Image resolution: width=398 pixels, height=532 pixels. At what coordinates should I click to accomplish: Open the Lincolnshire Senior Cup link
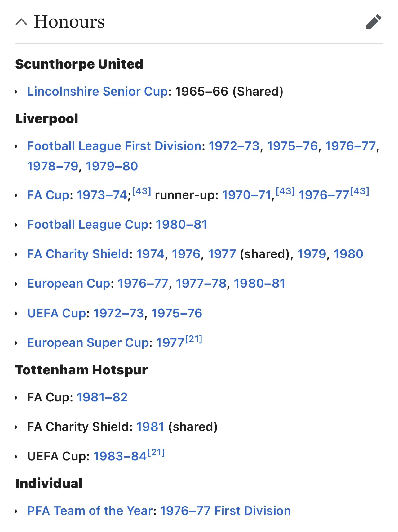(98, 92)
